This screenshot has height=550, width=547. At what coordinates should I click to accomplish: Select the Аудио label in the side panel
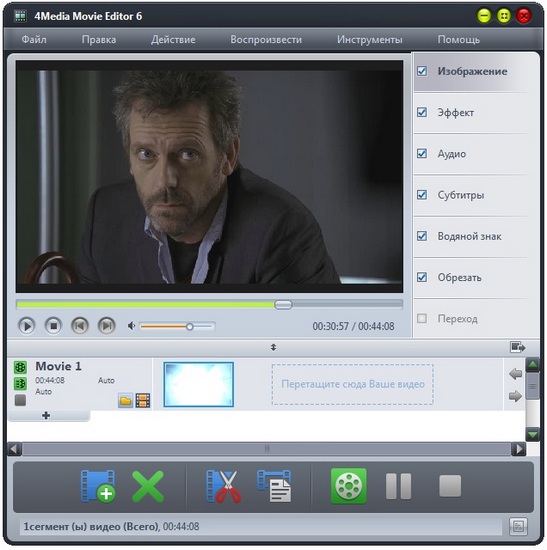point(452,154)
